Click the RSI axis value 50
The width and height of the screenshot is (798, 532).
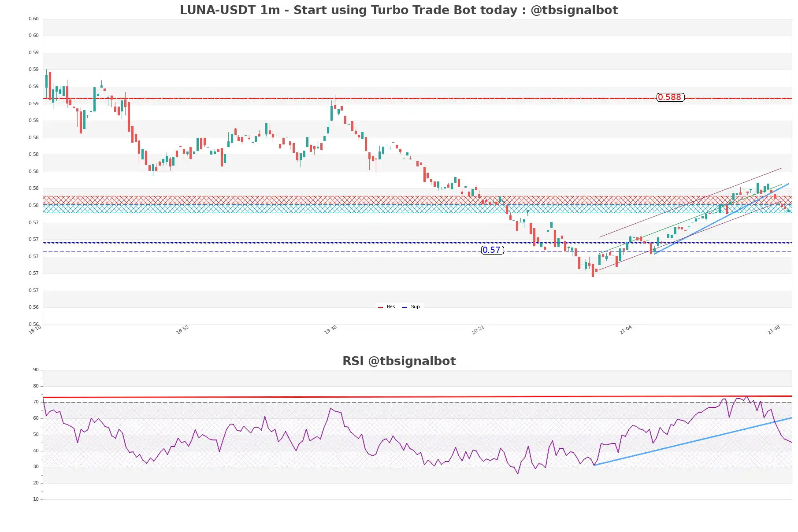(x=36, y=434)
